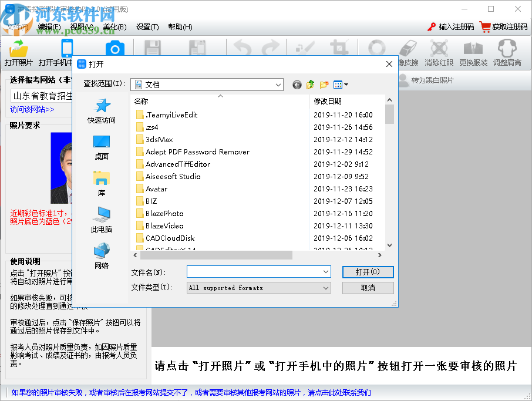Click the save disk icon
This screenshot has height=401, width=532.
[x=152, y=47]
